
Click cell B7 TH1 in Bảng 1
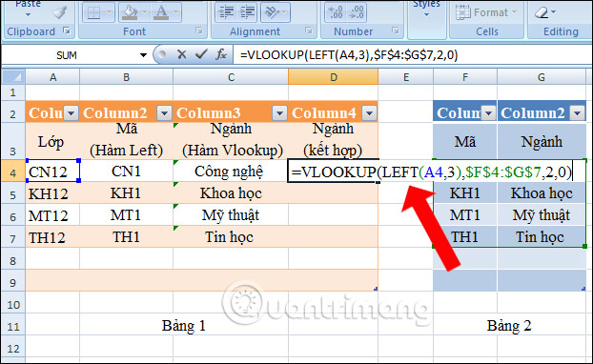point(126,237)
